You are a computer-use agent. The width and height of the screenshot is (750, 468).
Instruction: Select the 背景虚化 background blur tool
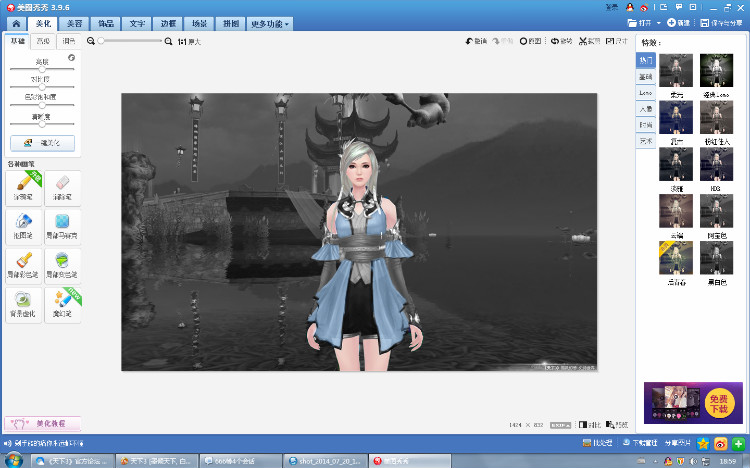coord(23,305)
